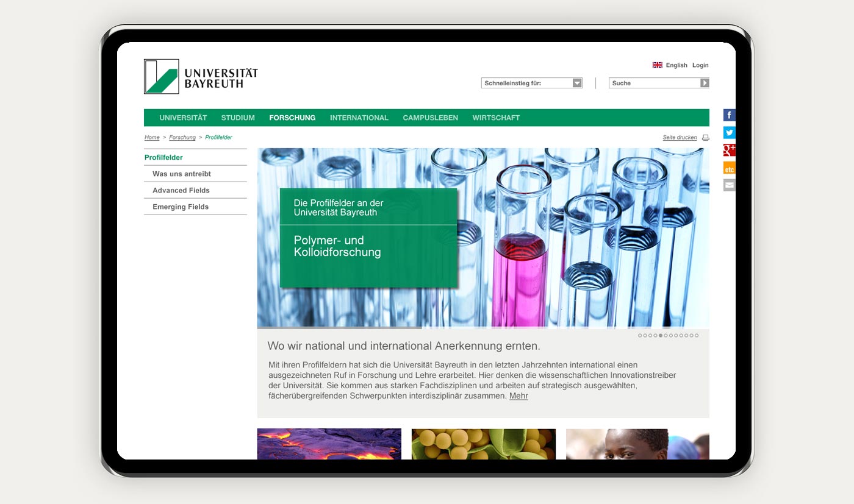Viewport: 854px width, 504px height.
Task: Open STUDIUM menu item
Action: (238, 118)
